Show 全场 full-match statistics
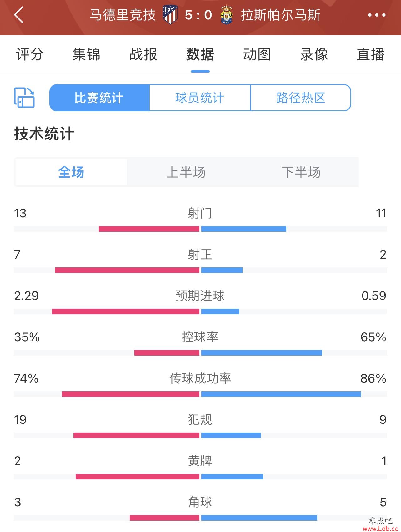 point(71,172)
